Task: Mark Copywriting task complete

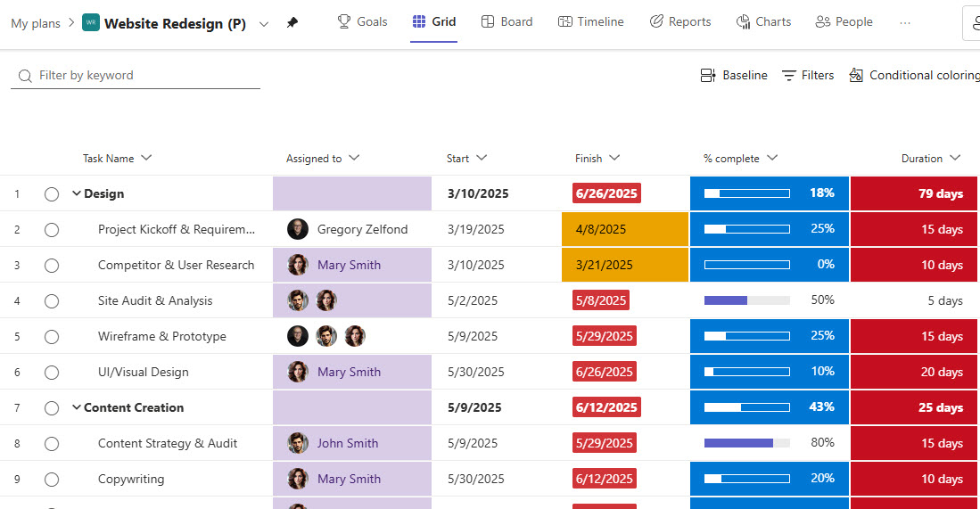Action: 52,480
